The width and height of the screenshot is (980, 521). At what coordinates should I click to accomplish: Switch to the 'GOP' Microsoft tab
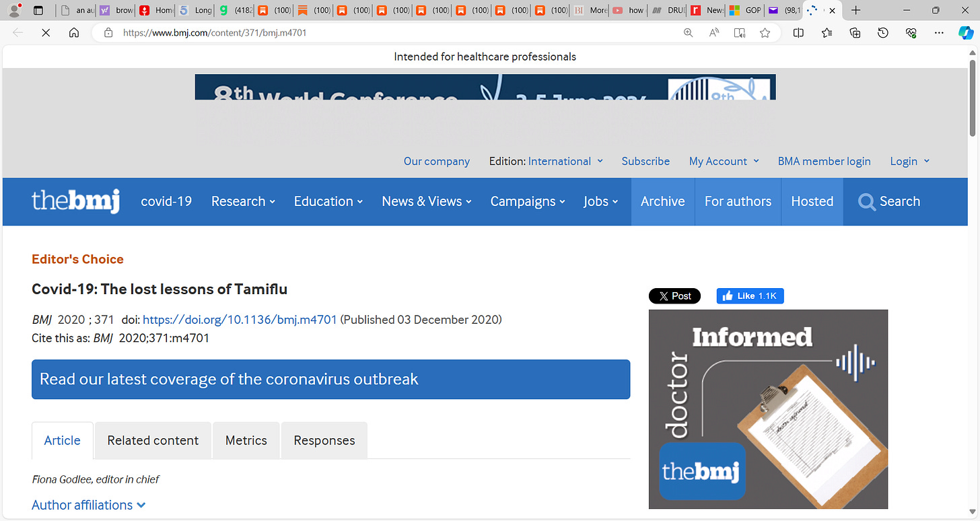click(x=746, y=10)
